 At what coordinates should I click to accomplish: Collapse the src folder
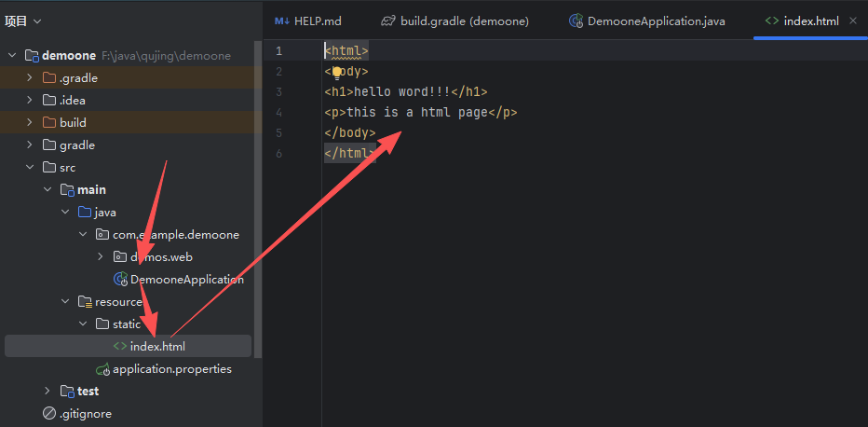(x=30, y=167)
